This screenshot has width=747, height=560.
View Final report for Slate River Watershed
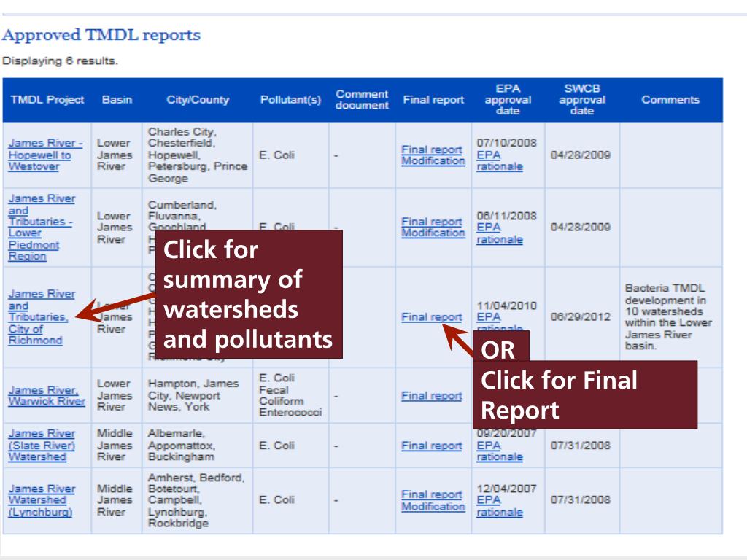(431, 446)
